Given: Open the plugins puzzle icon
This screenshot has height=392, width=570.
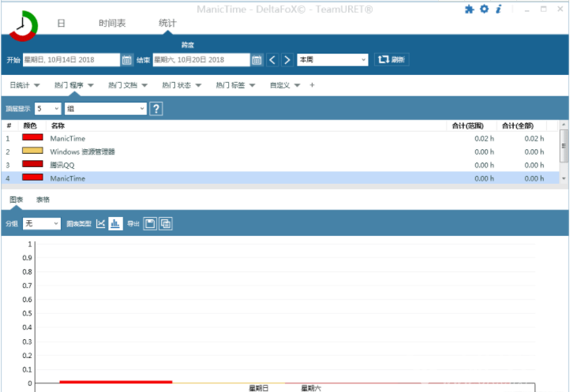Looking at the screenshot, I should click(469, 9).
